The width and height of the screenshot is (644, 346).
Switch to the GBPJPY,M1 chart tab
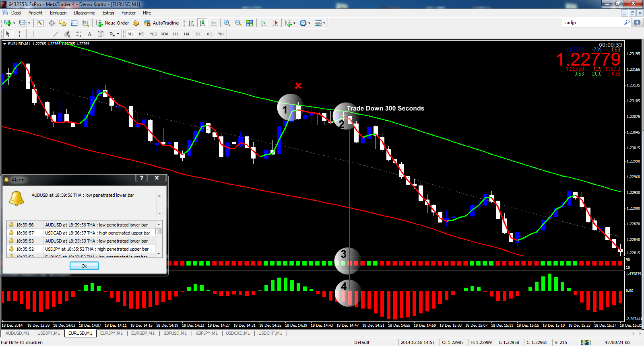point(206,333)
